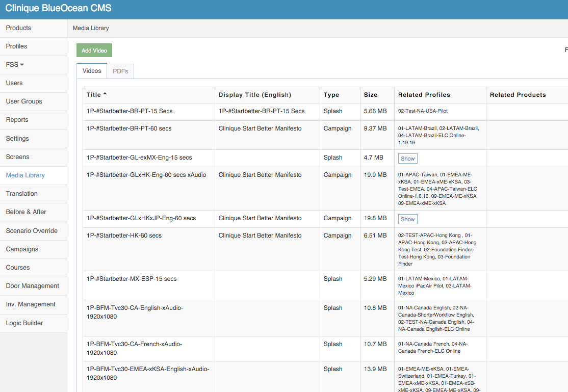
Task: Click Splash type in MX-ESP-15 secs row
Action: [333, 279]
